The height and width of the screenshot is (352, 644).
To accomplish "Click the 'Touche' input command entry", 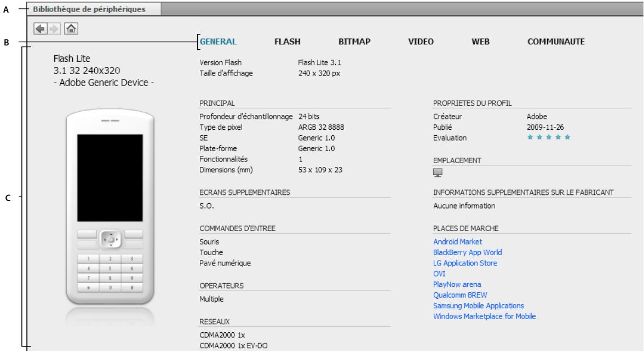I will 211,252.
